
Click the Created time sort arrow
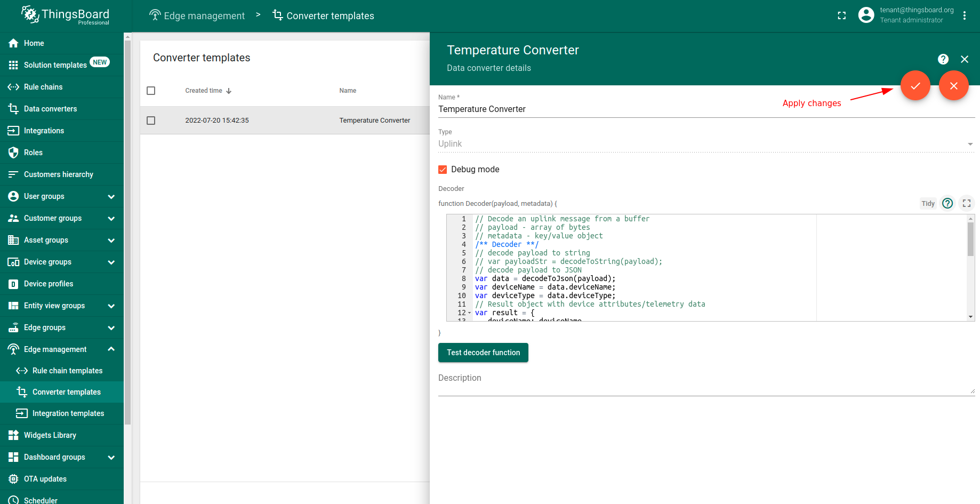click(229, 91)
